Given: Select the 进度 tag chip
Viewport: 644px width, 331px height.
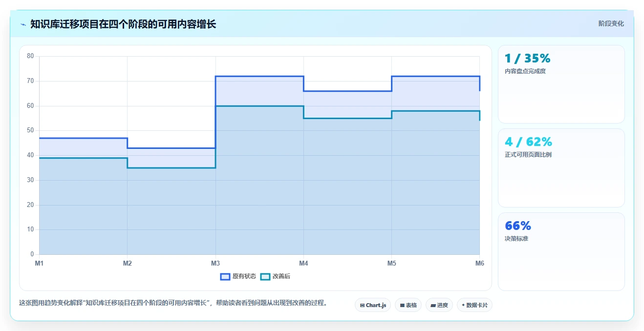Looking at the screenshot, I should click(439, 305).
